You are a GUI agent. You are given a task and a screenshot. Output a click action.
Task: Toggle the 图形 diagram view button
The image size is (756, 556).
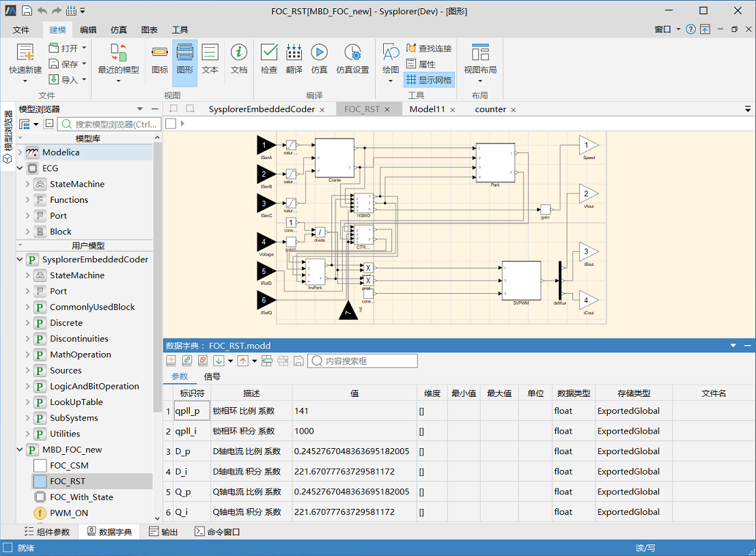coord(185,53)
